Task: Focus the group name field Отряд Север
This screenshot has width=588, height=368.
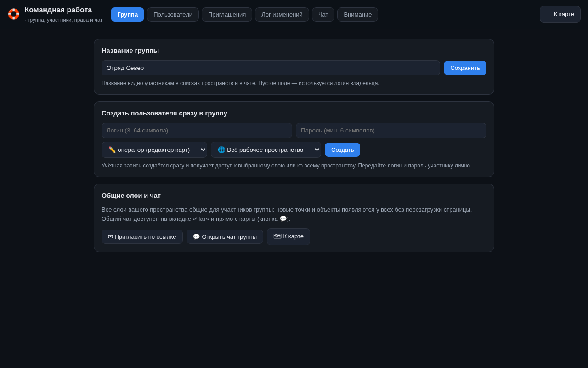Action: 271,68
